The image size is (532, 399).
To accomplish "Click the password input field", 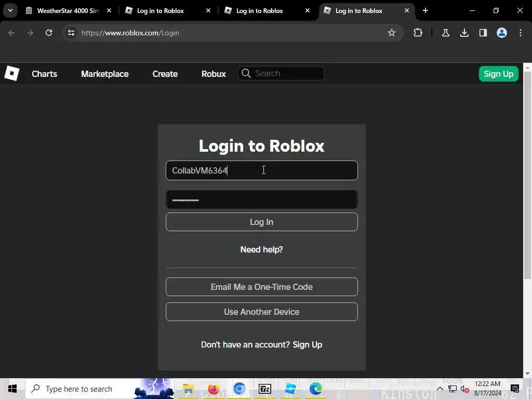I will click(262, 199).
